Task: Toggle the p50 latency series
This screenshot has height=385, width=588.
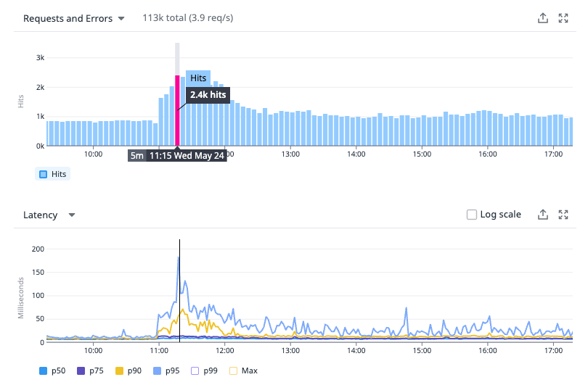Action: click(52, 370)
